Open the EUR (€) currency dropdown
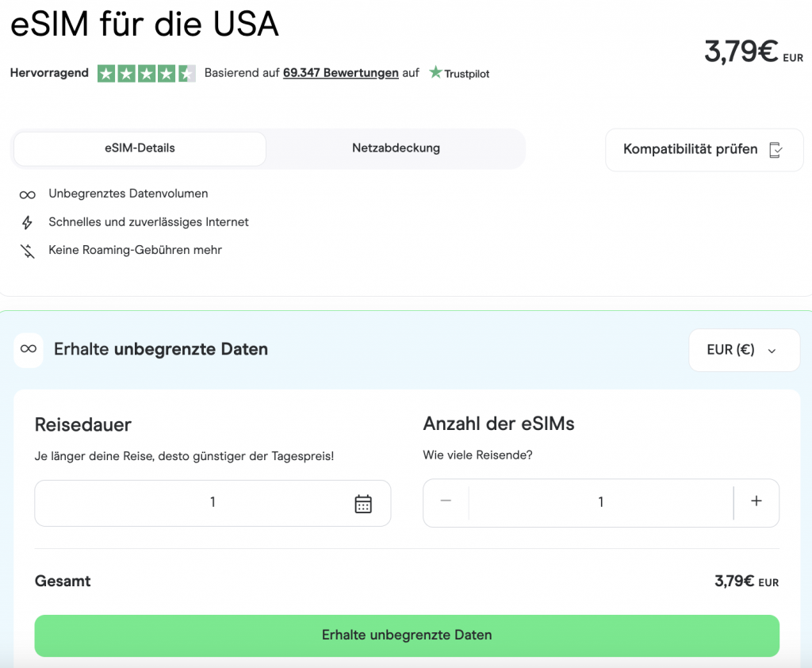The image size is (812, 668). (744, 350)
